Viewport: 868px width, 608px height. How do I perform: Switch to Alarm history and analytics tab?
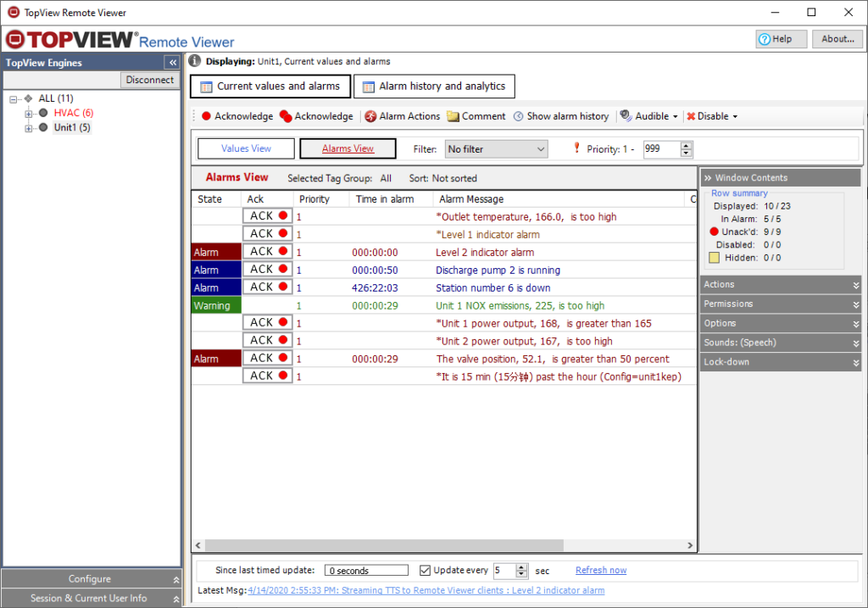pyautogui.click(x=433, y=86)
